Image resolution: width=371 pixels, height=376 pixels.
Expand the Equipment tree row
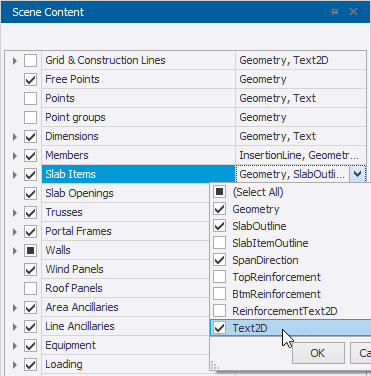click(x=15, y=346)
